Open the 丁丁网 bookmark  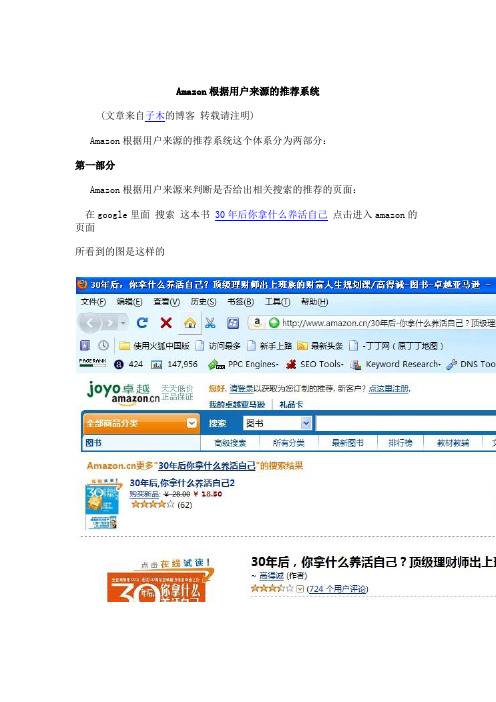(397, 346)
